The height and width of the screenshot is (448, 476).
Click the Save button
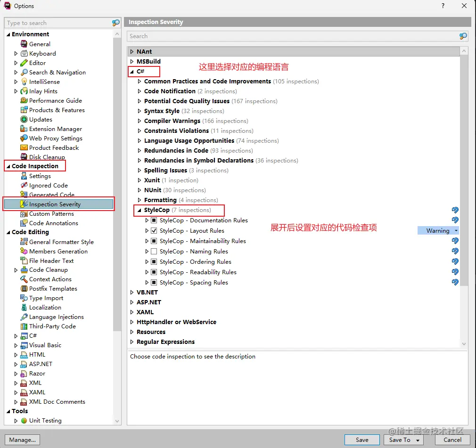click(x=362, y=440)
